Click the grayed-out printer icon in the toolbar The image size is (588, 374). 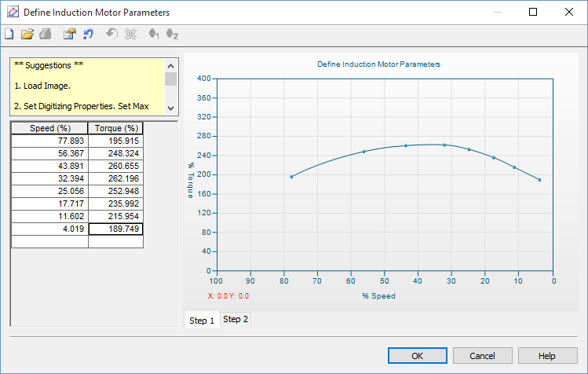coord(46,35)
